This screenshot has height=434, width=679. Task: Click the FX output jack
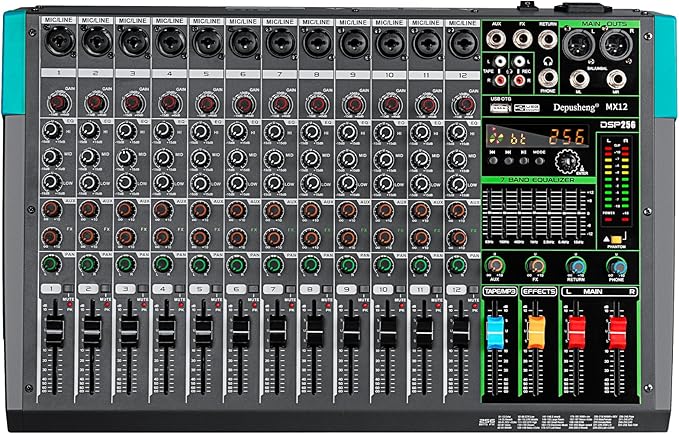(522, 40)
